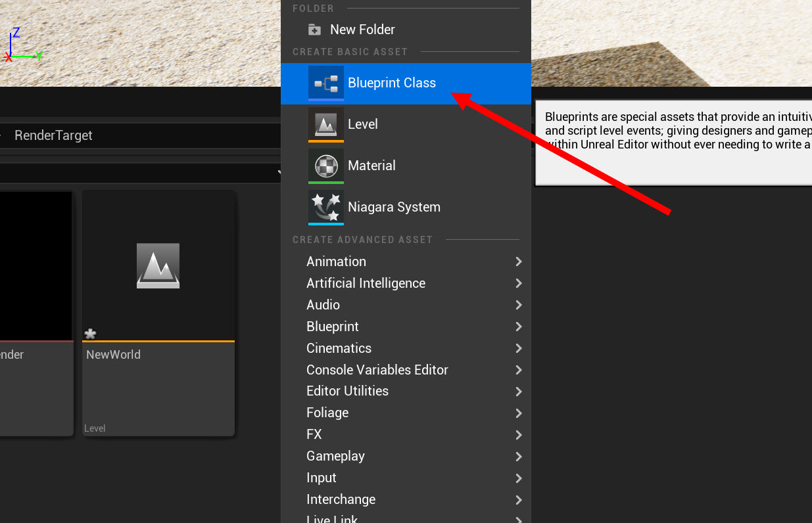Screen dimensions: 812x523
Task: Open the Gameplay submenu
Action: [406, 456]
